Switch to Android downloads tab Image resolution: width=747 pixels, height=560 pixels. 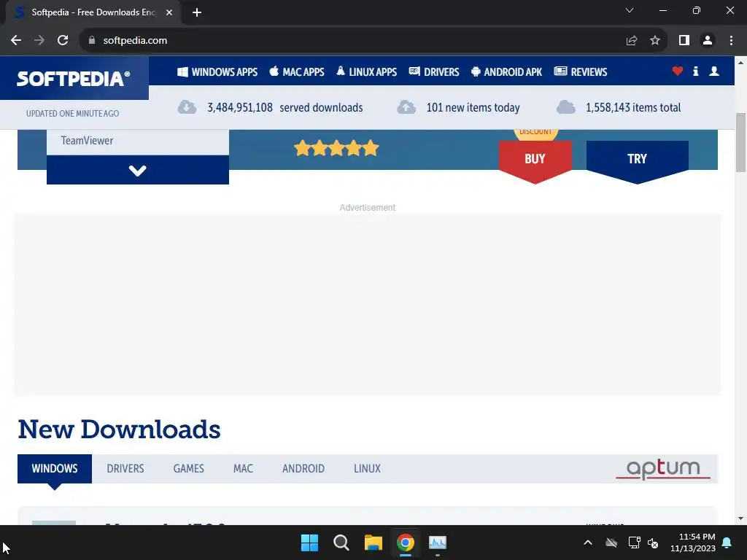pos(303,469)
